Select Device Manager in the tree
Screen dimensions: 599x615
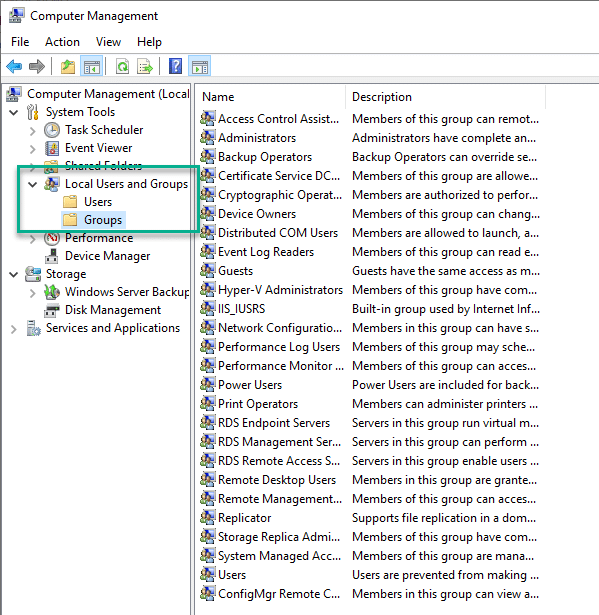[x=107, y=256]
